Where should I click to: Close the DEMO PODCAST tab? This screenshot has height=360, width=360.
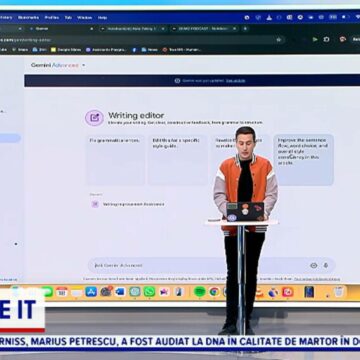(234, 29)
